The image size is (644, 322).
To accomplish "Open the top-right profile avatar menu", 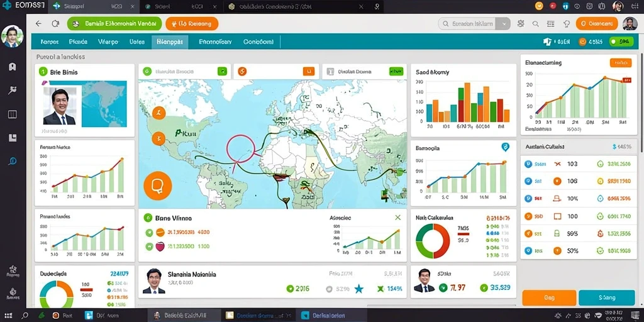I will click(x=630, y=24).
